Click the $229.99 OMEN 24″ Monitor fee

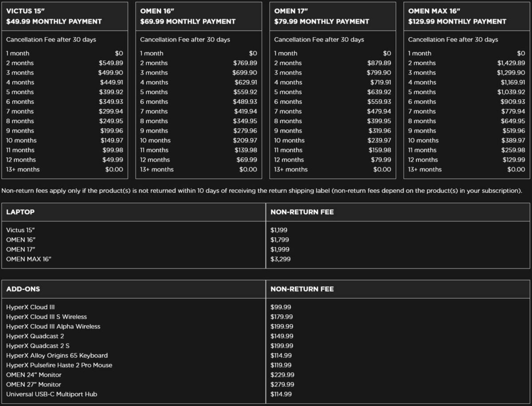point(282,375)
